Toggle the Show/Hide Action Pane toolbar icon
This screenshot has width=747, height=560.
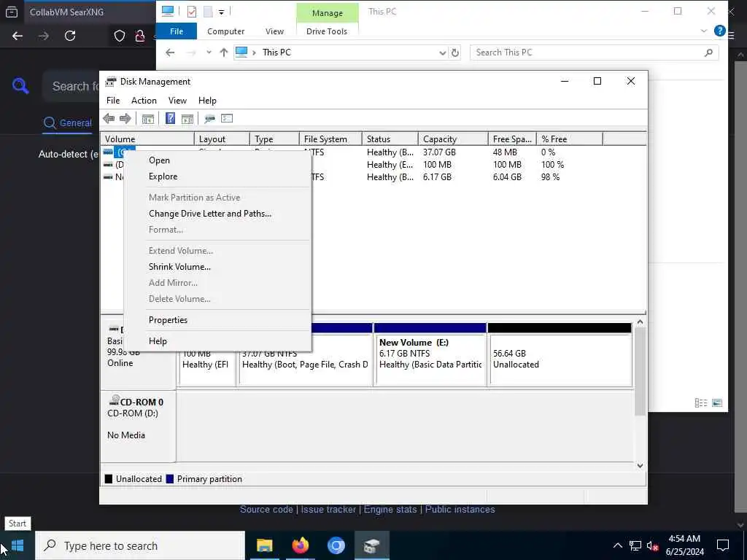coord(187,119)
